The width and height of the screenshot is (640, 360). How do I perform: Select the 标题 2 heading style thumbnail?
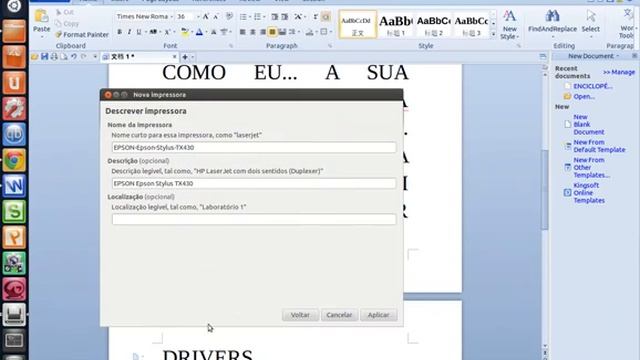coord(433,24)
